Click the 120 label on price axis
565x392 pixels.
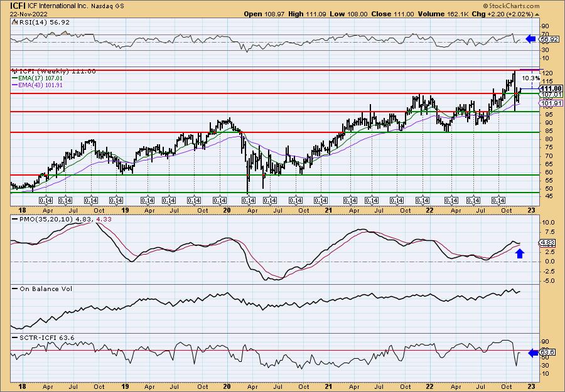tap(547, 73)
